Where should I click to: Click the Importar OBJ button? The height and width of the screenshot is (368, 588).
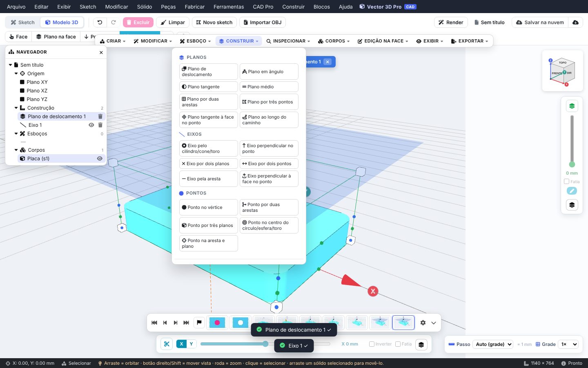(262, 22)
